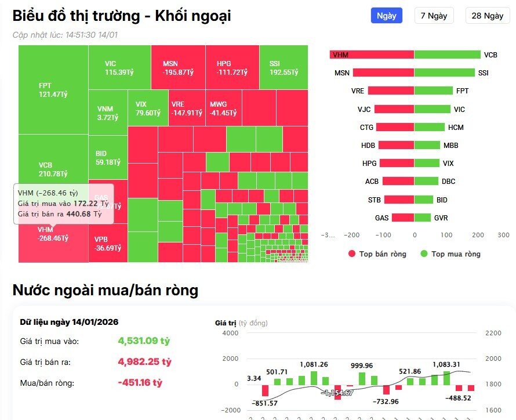Select the active "Ngày" view button

(x=386, y=16)
